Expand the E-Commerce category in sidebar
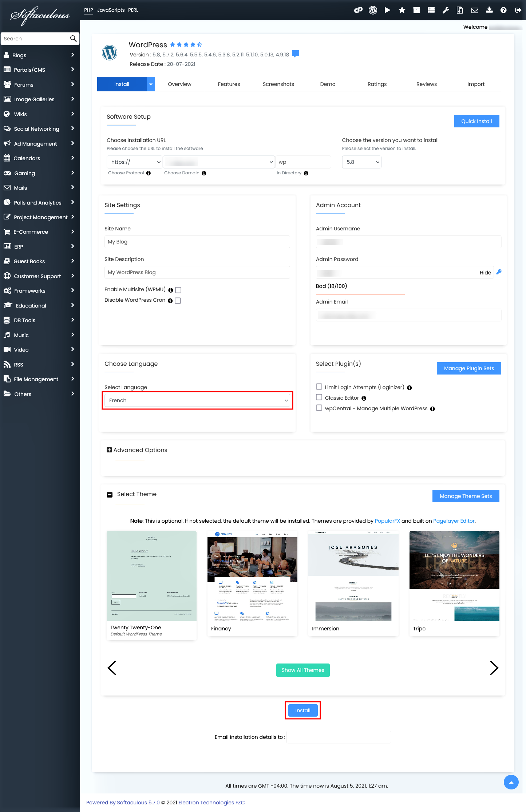Image resolution: width=526 pixels, height=812 pixels. click(40, 232)
